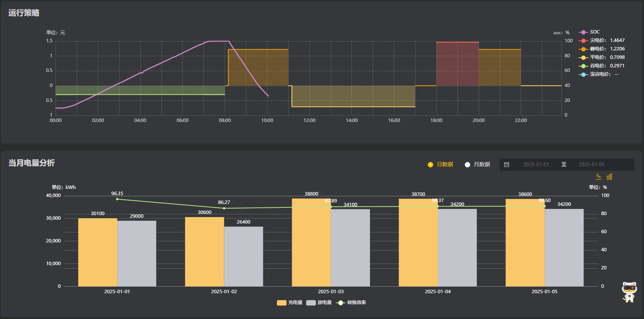Select the 月数据 radio option
644x319 pixels.
tap(467, 165)
